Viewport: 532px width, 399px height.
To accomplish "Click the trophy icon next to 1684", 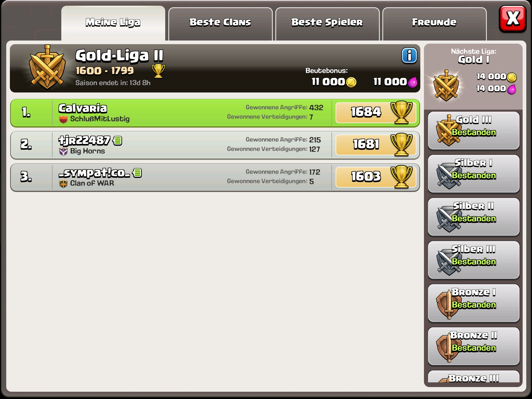I will (x=402, y=112).
